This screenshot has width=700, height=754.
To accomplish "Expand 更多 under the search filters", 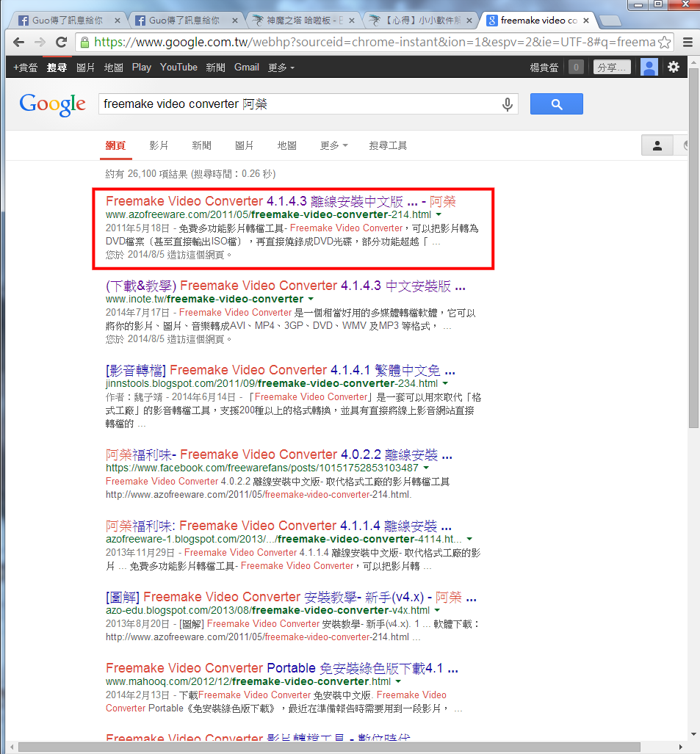I will click(333, 145).
